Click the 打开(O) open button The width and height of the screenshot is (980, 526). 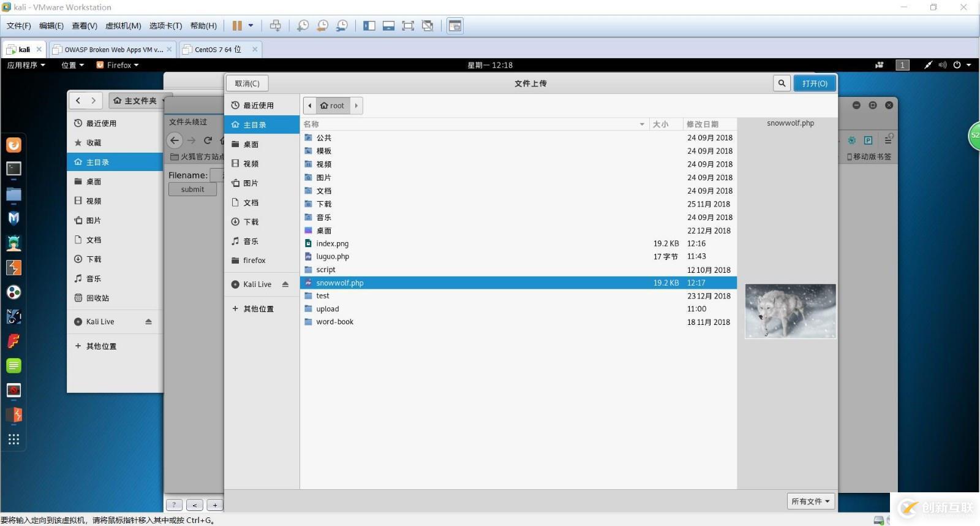(x=815, y=83)
